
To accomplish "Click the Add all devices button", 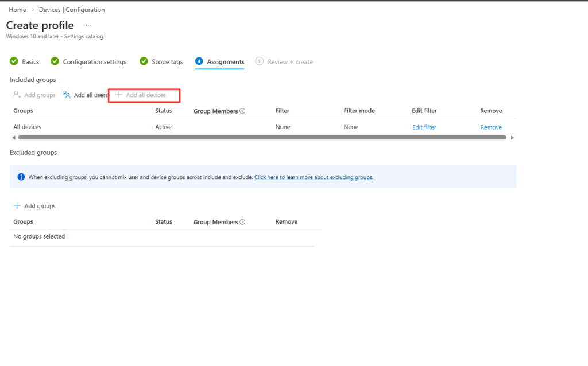I will (145, 95).
